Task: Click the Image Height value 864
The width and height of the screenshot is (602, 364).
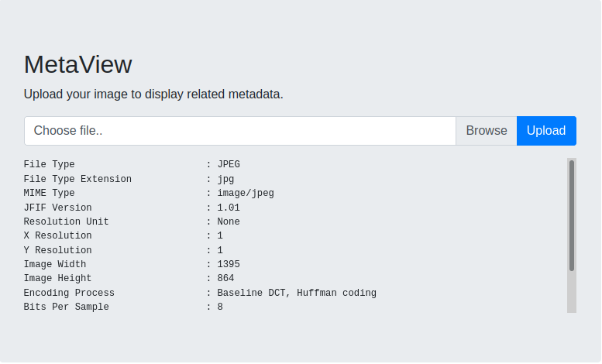Action: point(225,278)
